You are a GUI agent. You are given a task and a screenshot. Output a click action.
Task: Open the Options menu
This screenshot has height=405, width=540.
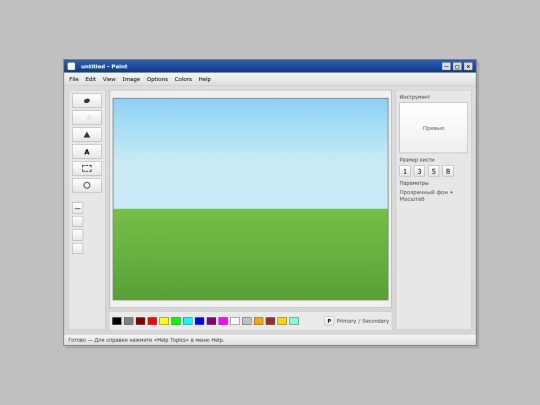coord(157,79)
